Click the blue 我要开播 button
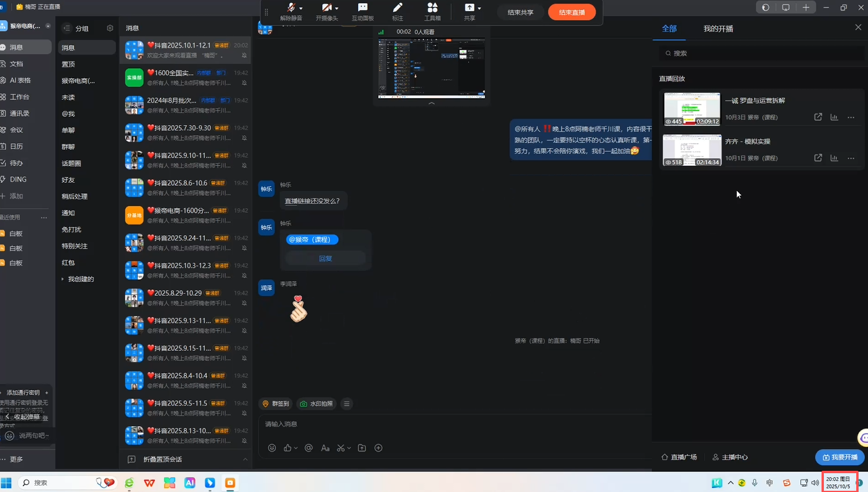The height and width of the screenshot is (492, 868). point(839,457)
